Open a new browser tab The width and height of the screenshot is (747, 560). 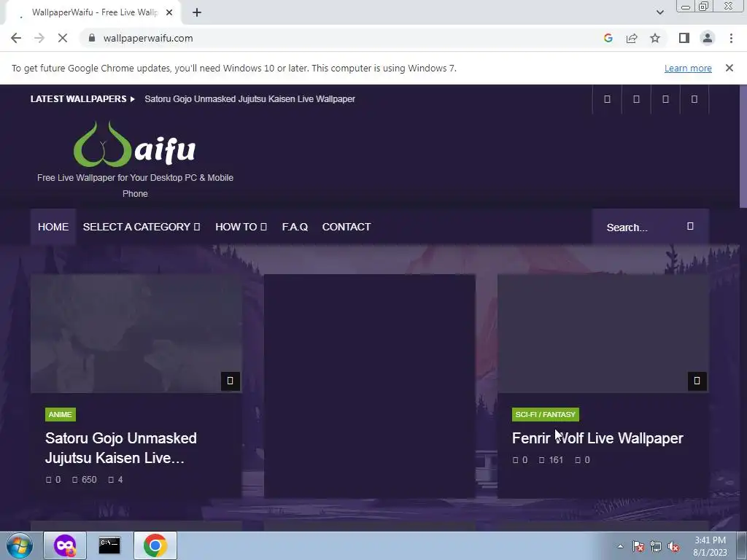(x=197, y=12)
